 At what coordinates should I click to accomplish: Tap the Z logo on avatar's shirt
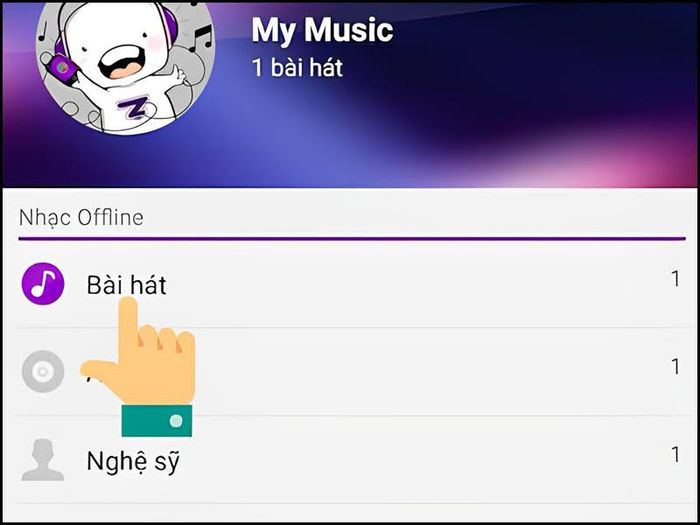click(x=134, y=108)
